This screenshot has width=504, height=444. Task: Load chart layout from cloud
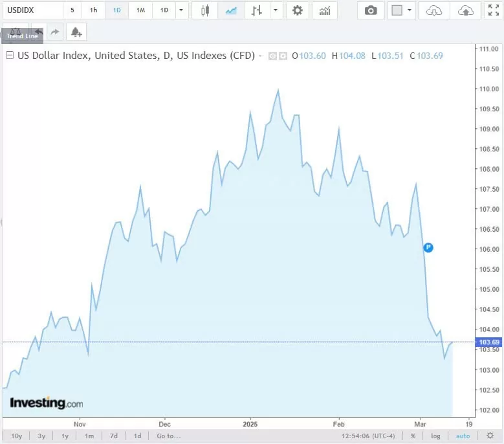click(435, 10)
